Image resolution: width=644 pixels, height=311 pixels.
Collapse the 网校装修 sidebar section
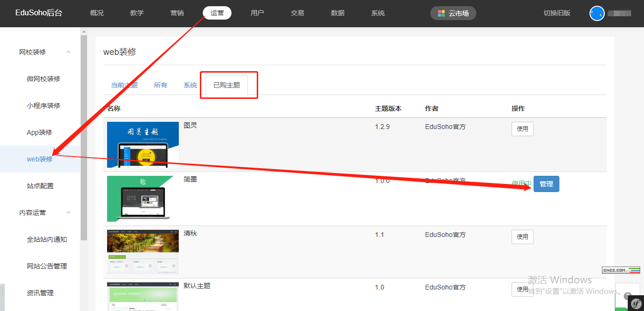coord(68,52)
